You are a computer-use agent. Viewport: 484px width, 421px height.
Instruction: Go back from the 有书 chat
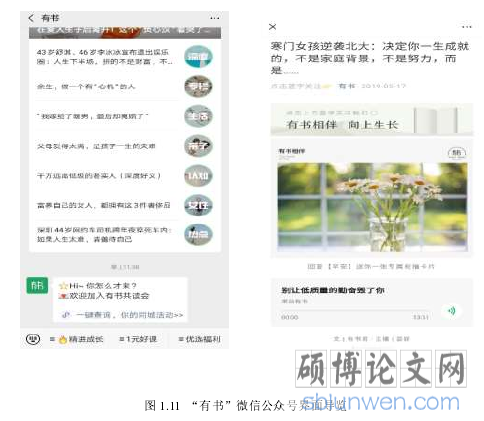31,18
